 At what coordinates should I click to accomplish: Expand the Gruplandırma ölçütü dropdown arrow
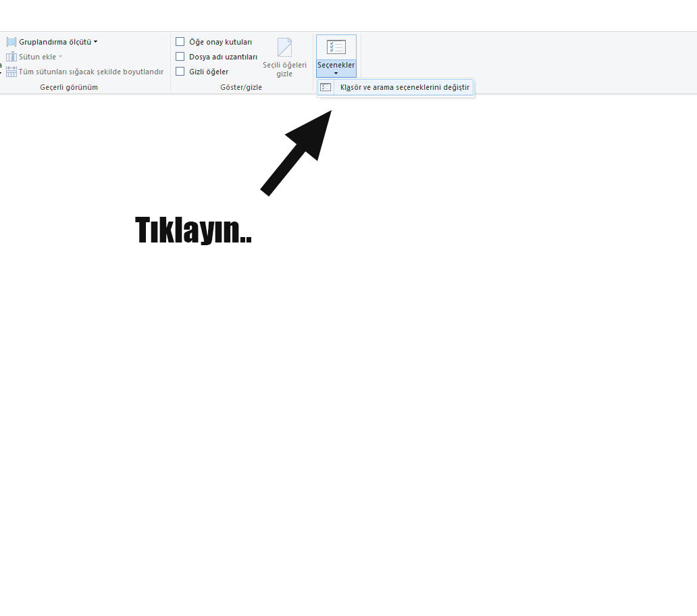pyautogui.click(x=95, y=42)
